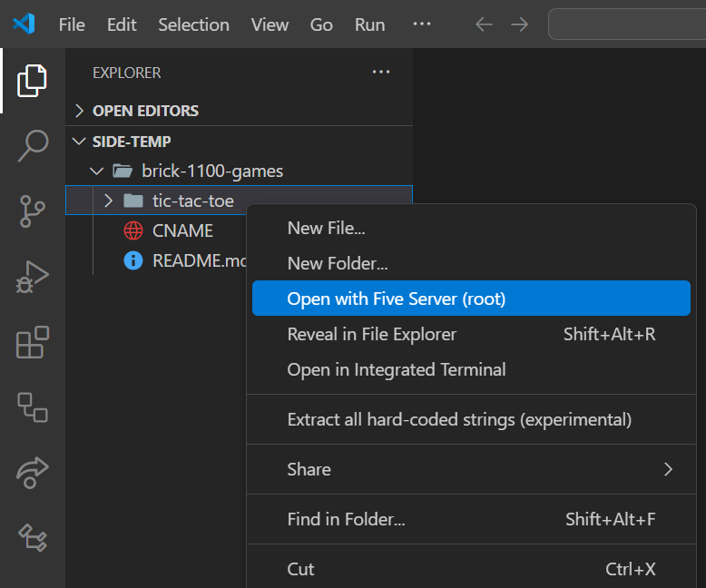Click the CNAME globe file icon
The image size is (706, 588).
coord(133,230)
